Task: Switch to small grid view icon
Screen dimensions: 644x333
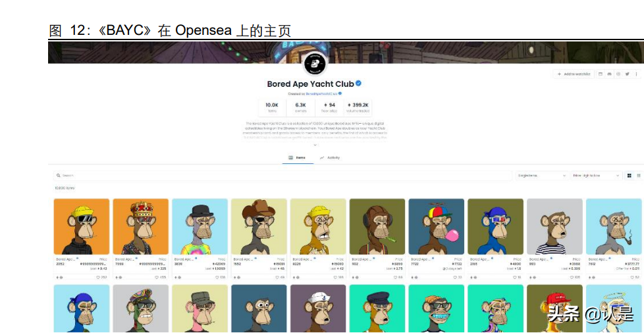Action: pos(639,175)
